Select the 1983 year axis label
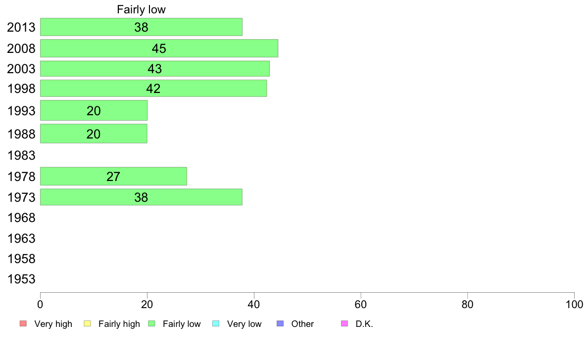Screen dimensions: 588x364 point(21,156)
